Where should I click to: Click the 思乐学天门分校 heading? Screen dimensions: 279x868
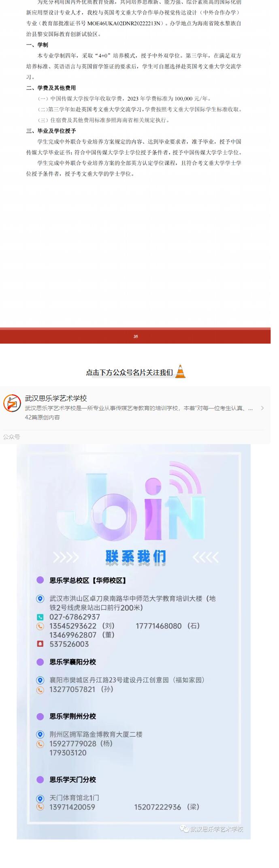click(73, 780)
